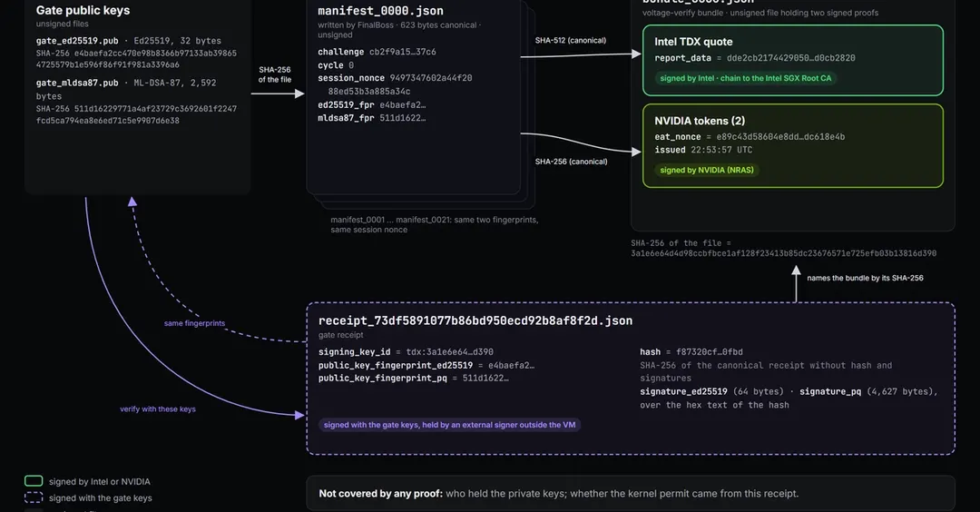The width and height of the screenshot is (980, 512).
Task: Click the 'Gate public keys' heading
Action: (83, 10)
